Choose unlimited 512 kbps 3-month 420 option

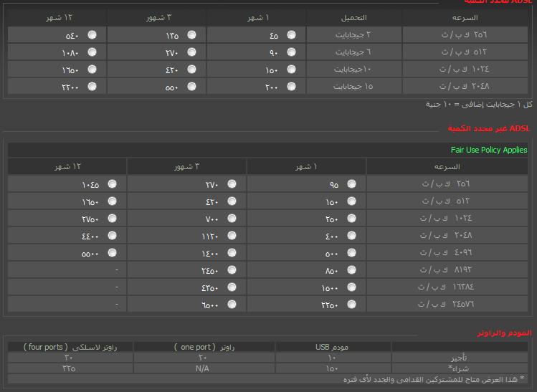coord(232,201)
